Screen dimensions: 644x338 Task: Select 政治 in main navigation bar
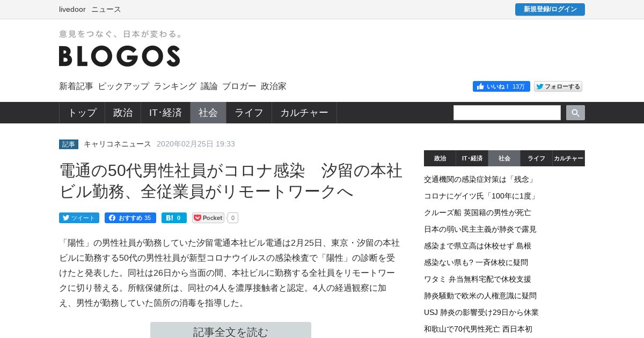click(x=123, y=113)
